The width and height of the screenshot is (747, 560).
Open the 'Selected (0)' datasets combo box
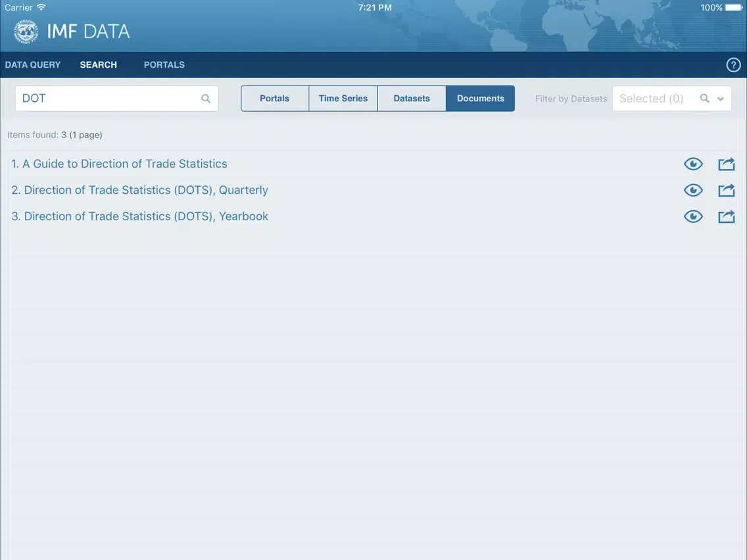672,99
